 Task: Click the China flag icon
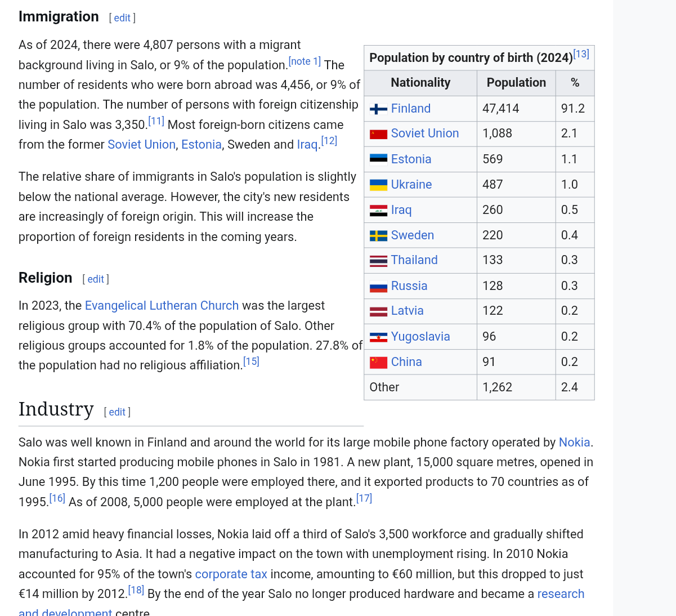tap(378, 363)
